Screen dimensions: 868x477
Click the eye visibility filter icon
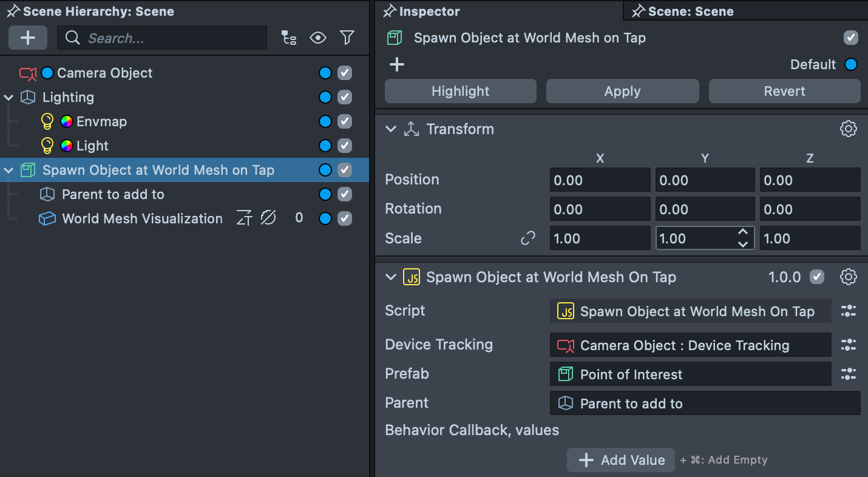pos(318,38)
